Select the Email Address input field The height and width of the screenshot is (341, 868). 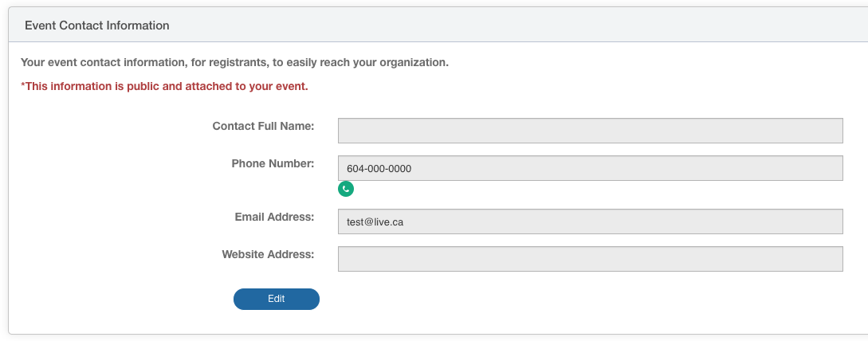click(590, 221)
